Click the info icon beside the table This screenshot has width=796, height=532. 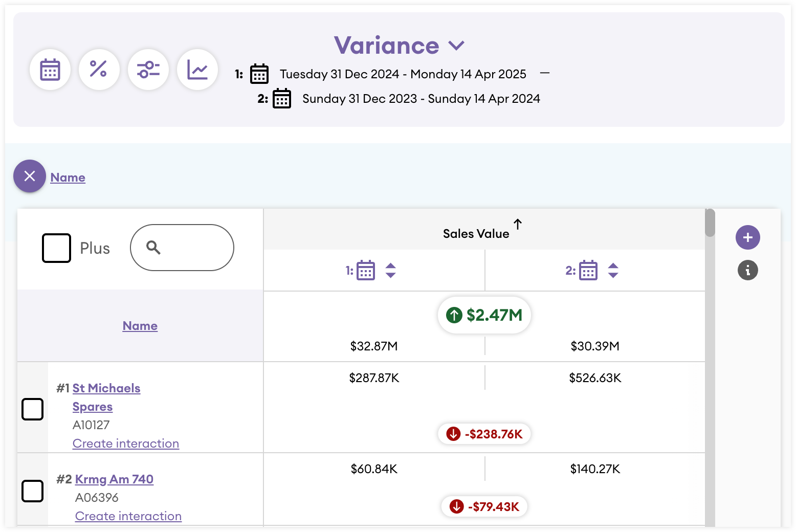[747, 270]
